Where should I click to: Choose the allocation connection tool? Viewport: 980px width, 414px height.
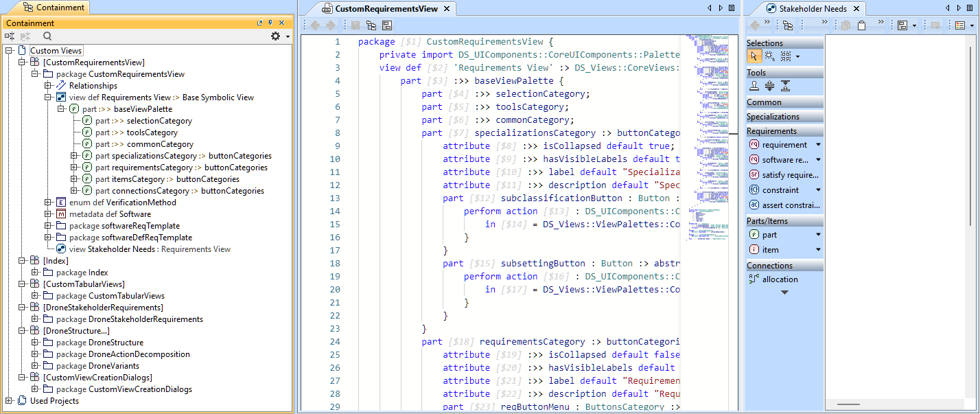point(780,279)
